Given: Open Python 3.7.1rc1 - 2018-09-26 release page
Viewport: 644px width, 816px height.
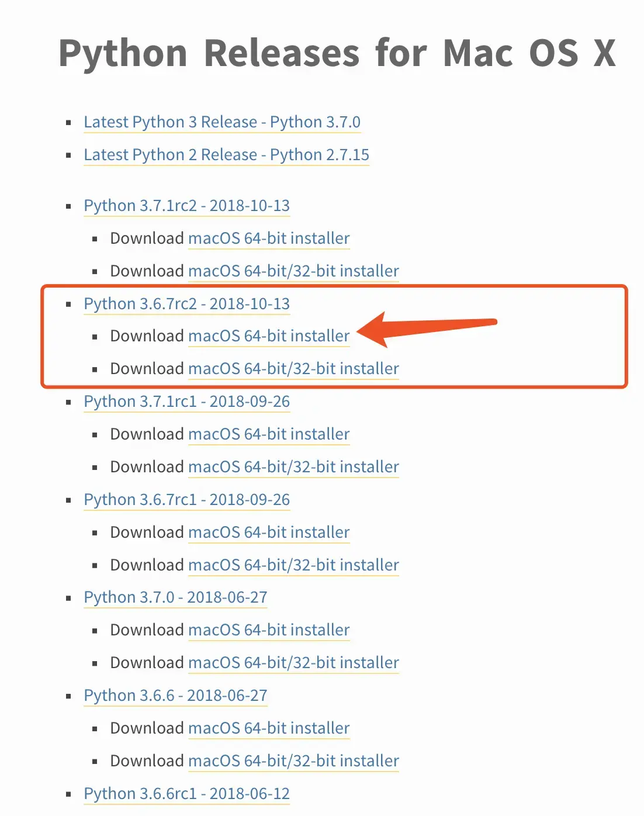Looking at the screenshot, I should pyautogui.click(x=187, y=402).
